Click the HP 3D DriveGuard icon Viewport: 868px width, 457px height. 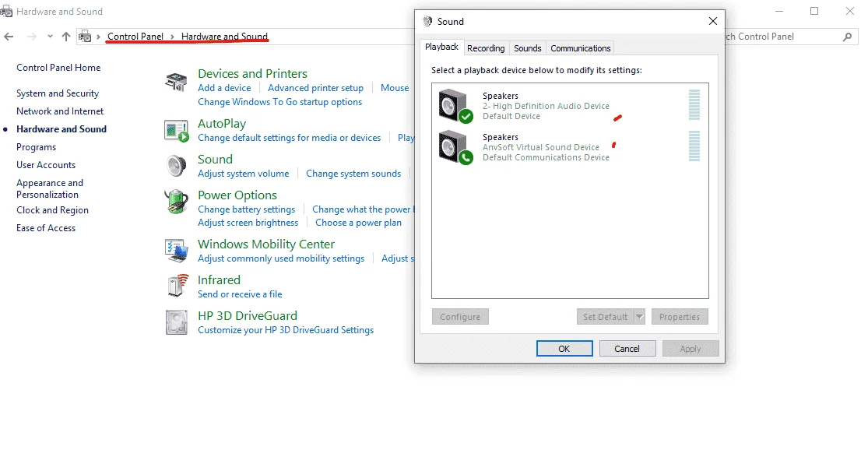pos(177,322)
